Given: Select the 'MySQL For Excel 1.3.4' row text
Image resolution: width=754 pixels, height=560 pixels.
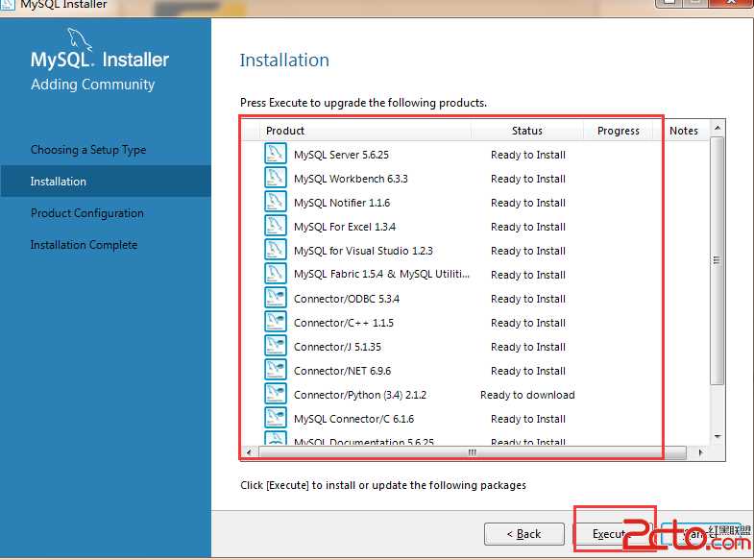Looking at the screenshot, I should [x=345, y=227].
